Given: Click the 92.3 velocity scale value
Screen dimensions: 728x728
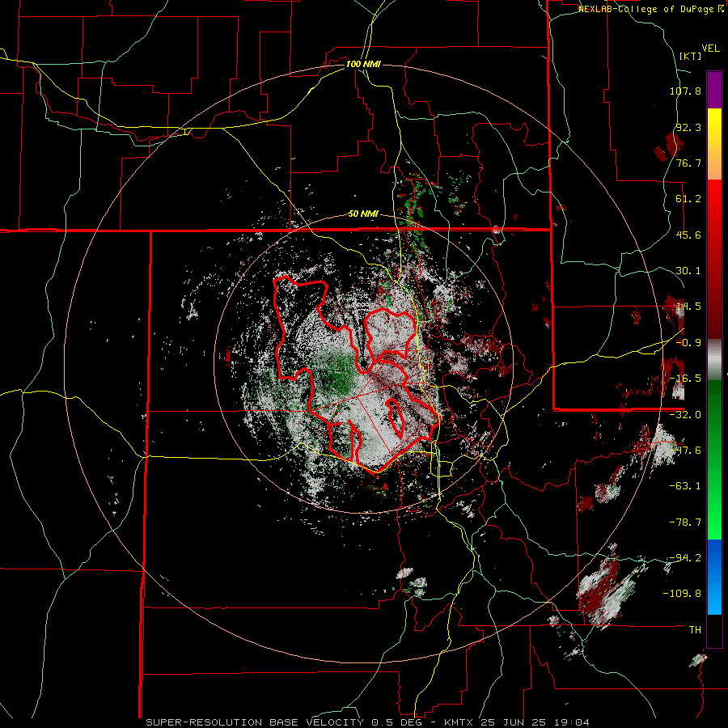Looking at the screenshot, I should pos(688,127).
